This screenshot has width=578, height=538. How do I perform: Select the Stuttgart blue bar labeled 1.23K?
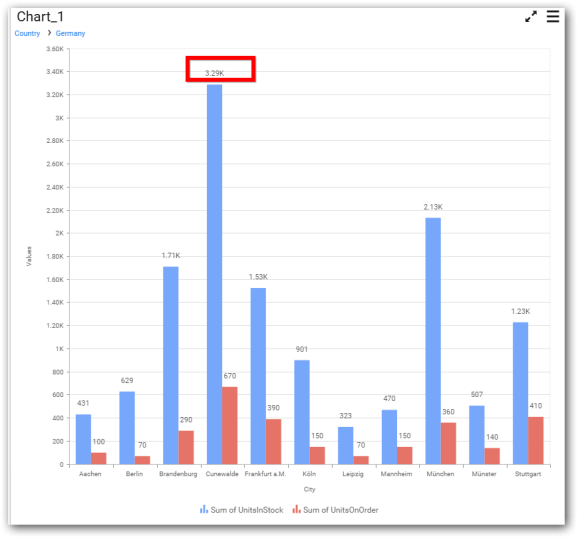pyautogui.click(x=520, y=393)
